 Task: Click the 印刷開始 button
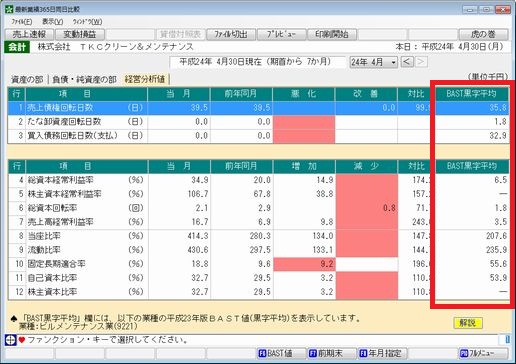coord(332,34)
